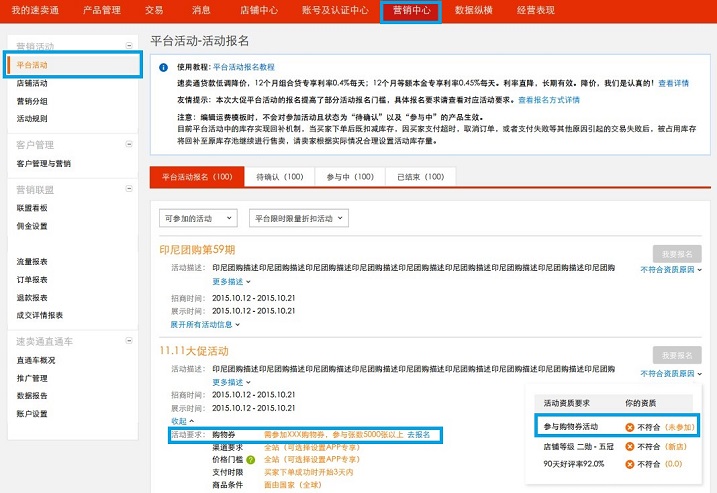This screenshot has width=717, height=493.
Task: Open 查看报名方式详情 link
Action: (549, 100)
